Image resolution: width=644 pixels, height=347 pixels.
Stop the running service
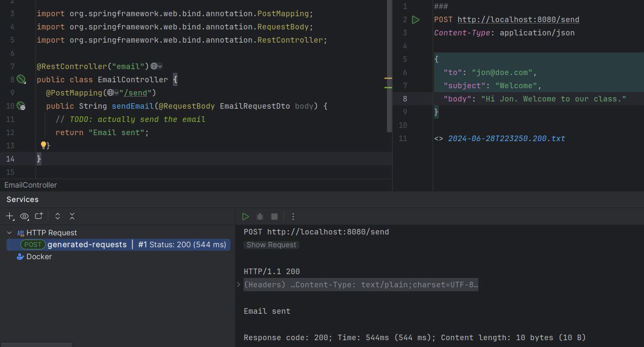[x=274, y=216]
